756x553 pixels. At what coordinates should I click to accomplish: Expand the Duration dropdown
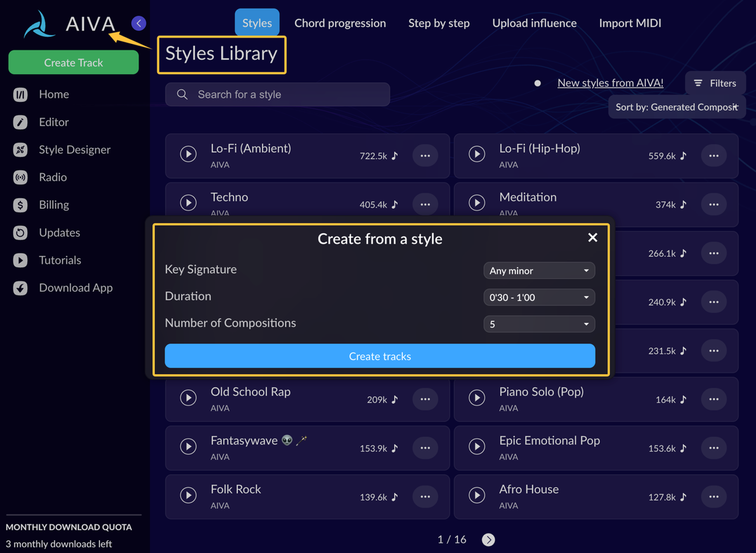(x=539, y=297)
